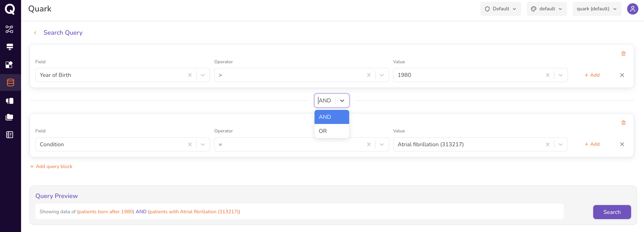Screen dimensions: 644x232
Task: Open the widgets blocks sidebar icon
Action: pos(9,65)
